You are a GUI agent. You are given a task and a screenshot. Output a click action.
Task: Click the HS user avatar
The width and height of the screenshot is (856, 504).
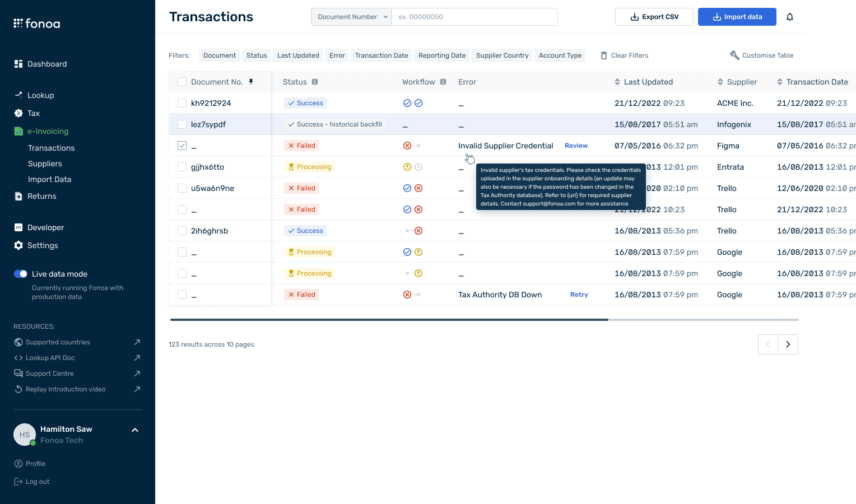pyautogui.click(x=25, y=435)
